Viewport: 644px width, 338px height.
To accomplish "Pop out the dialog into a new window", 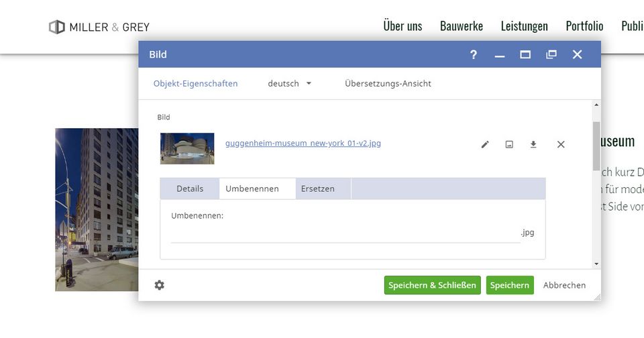I will [x=551, y=55].
